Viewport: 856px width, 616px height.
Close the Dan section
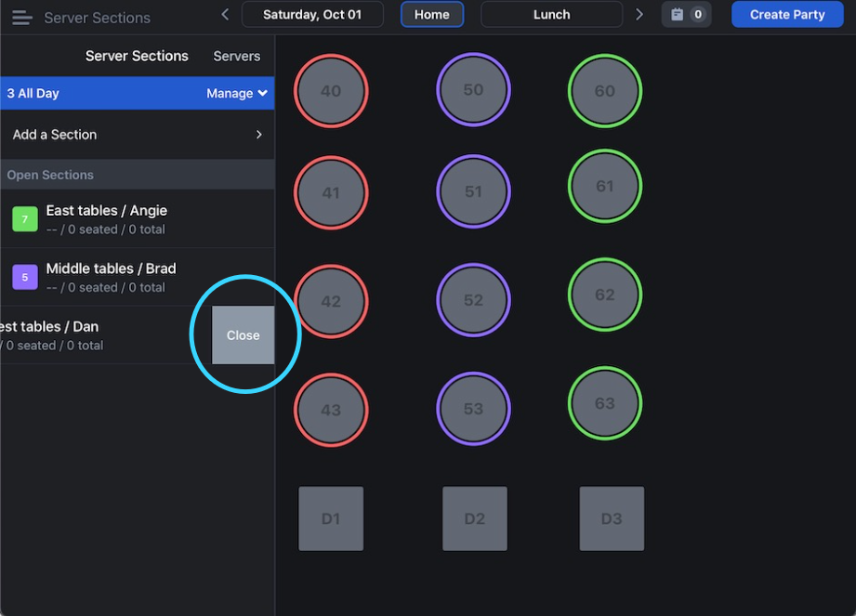tap(243, 335)
